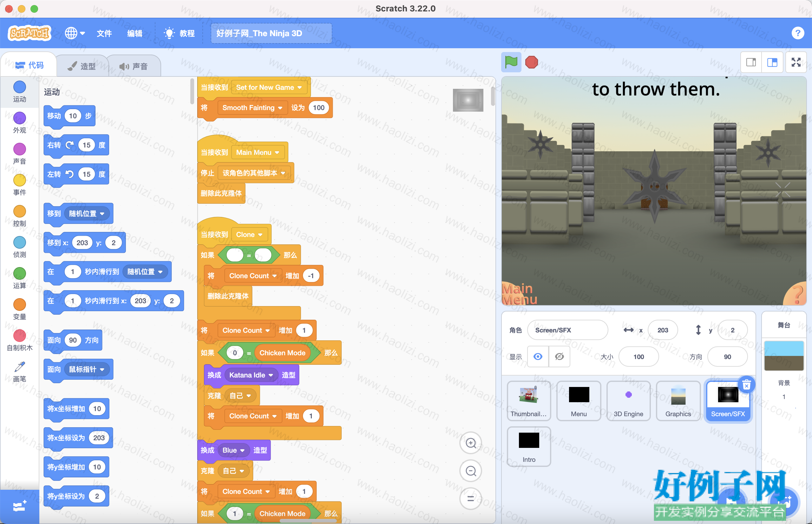Viewport: 812px width, 524px height.
Task: Switch to large stage layout
Action: (772, 62)
